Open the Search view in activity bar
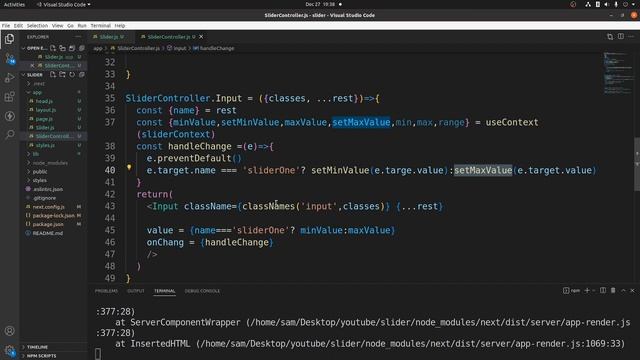 [x=9, y=134]
